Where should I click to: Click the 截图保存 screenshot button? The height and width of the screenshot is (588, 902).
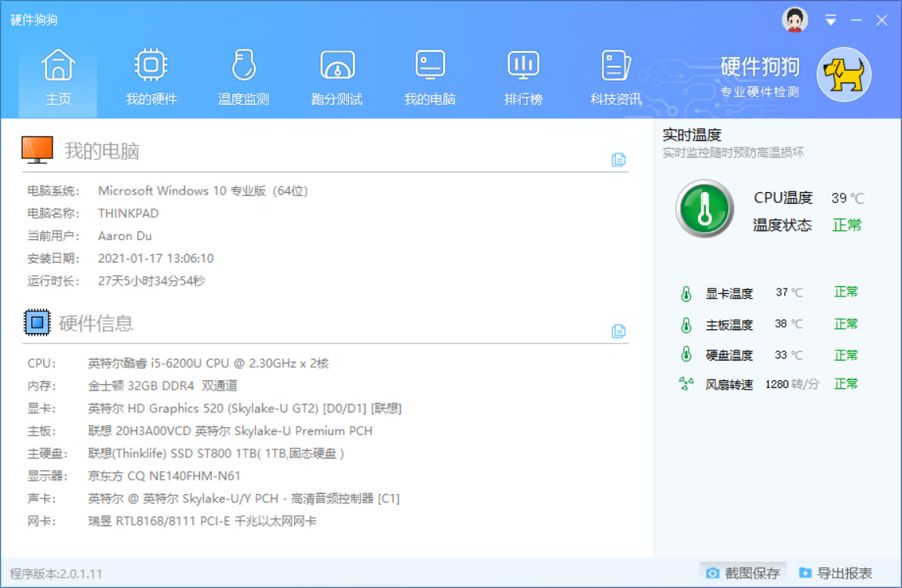(x=741, y=572)
